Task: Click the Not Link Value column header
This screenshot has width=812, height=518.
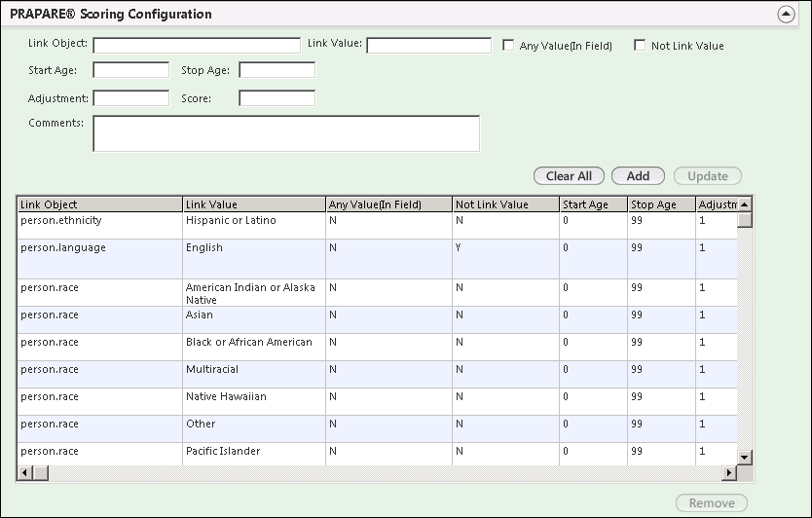Action: [506, 204]
